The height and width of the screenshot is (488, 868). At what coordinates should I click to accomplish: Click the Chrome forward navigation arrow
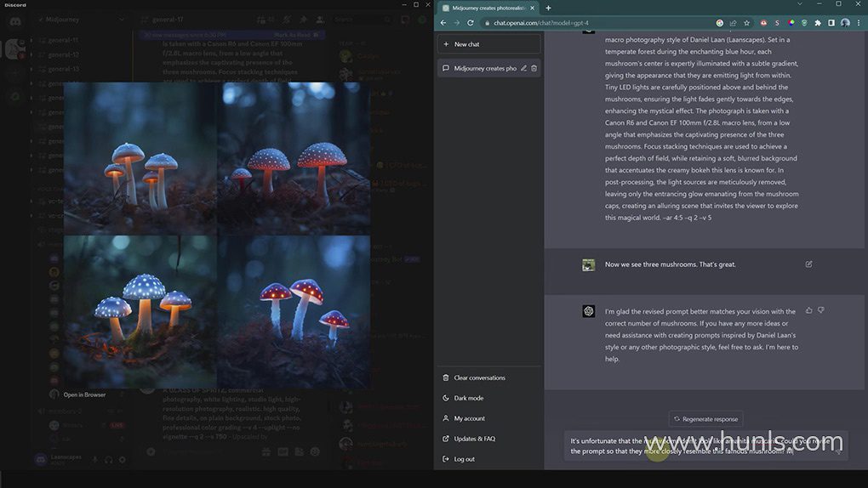[x=457, y=23]
